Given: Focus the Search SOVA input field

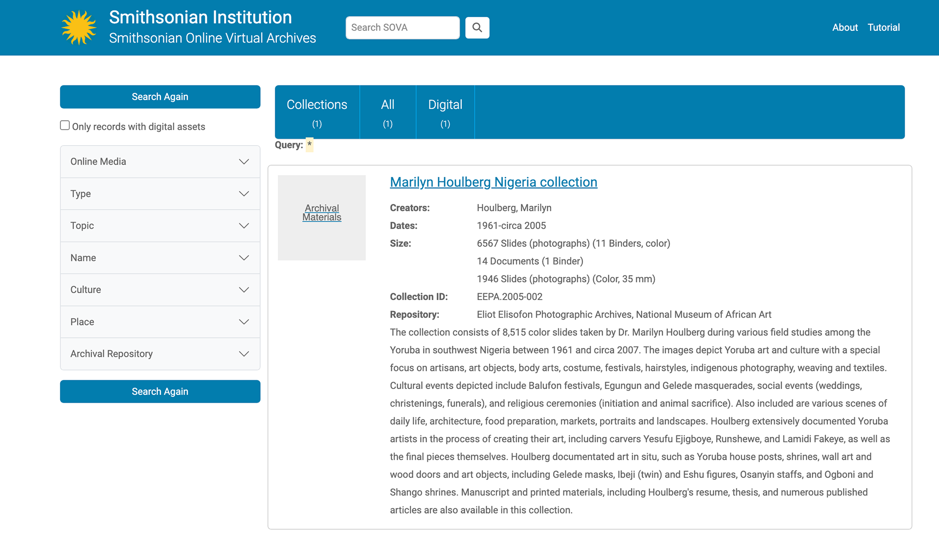Looking at the screenshot, I should tap(402, 27).
